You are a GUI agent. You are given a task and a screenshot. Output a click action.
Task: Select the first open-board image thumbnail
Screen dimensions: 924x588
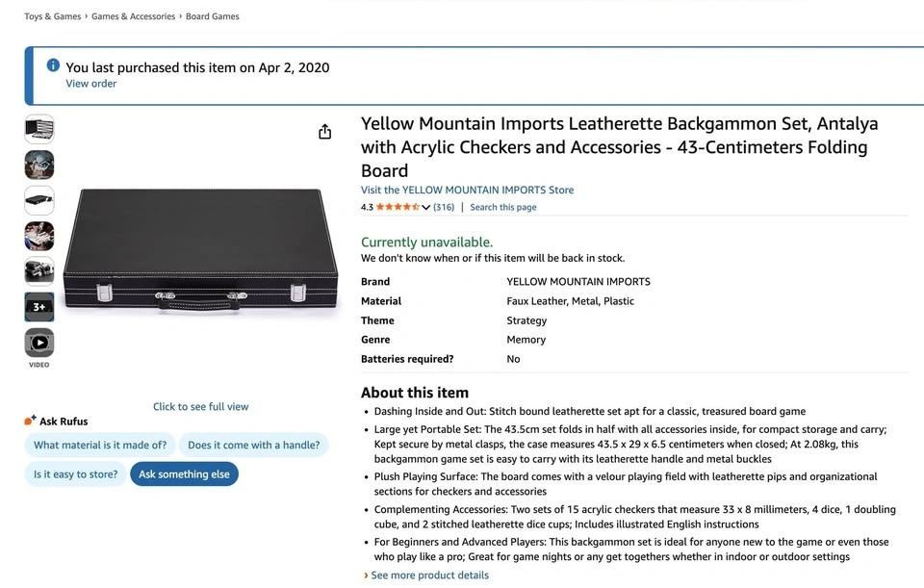[39, 129]
